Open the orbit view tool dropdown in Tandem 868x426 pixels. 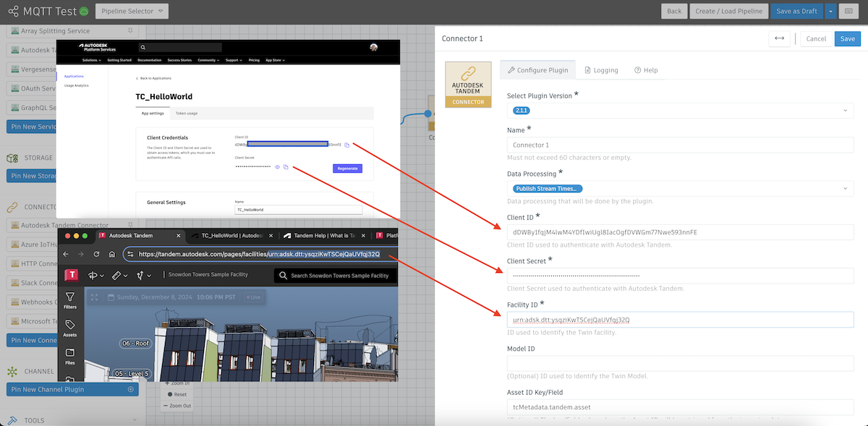tap(96, 275)
